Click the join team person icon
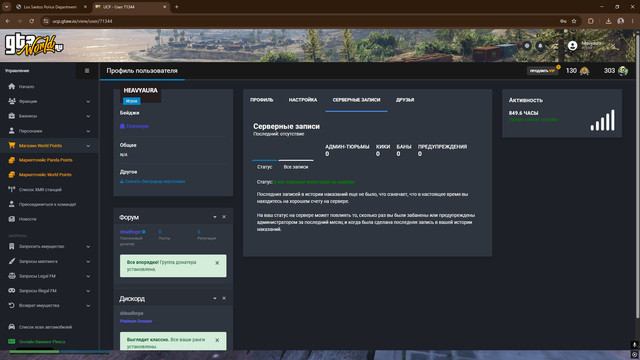This screenshot has height=360, width=640. tap(11, 204)
